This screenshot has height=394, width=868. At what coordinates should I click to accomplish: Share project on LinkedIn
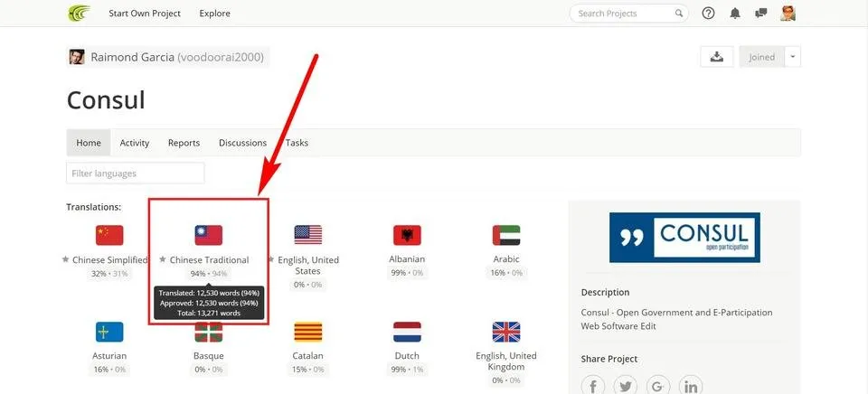tap(691, 385)
